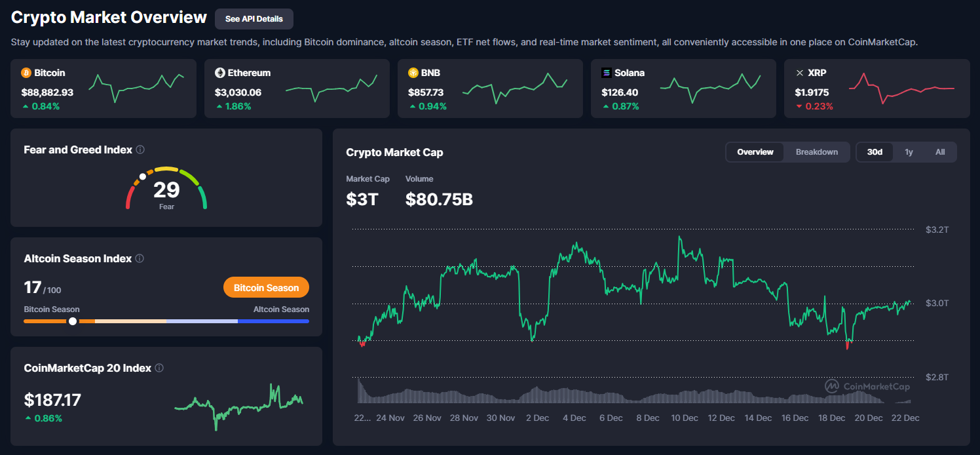
Task: Click the Altcoin Season Index heading
Action: click(78, 258)
